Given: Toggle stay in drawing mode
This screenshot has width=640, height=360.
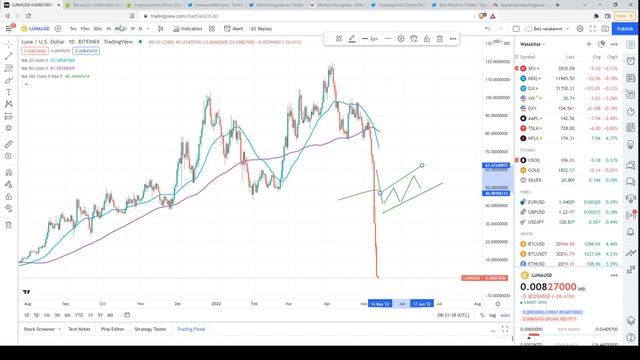Looking at the screenshot, I should (9, 184).
